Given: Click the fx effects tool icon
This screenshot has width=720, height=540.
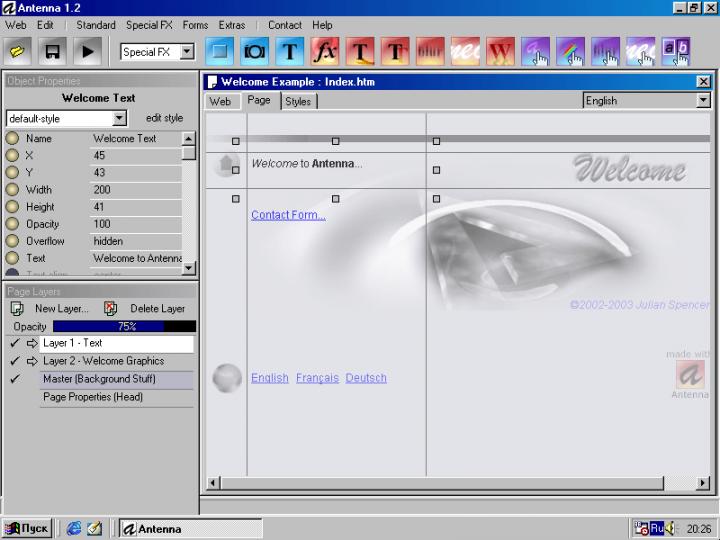Looking at the screenshot, I should (x=325, y=51).
